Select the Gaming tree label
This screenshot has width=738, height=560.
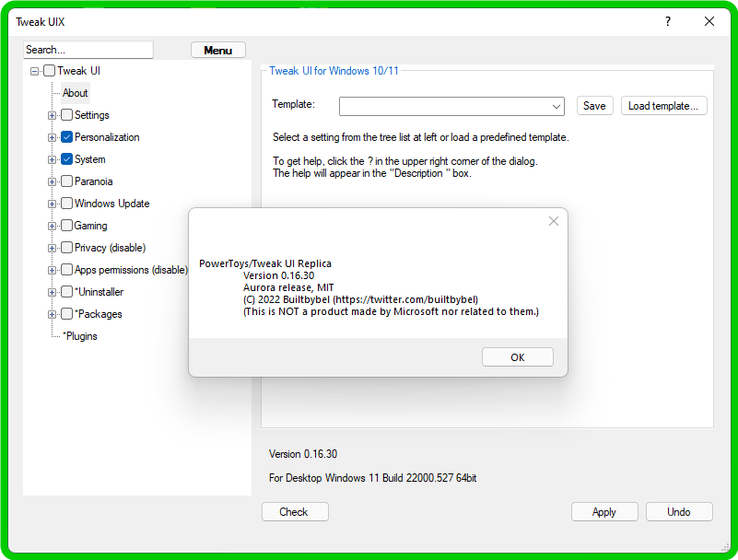90,226
